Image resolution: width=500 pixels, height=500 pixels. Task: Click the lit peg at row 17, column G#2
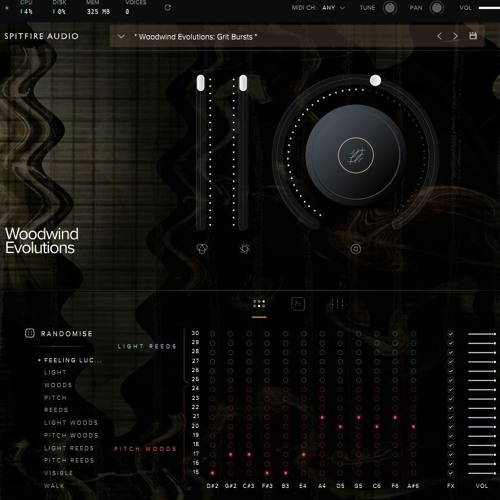231,454
